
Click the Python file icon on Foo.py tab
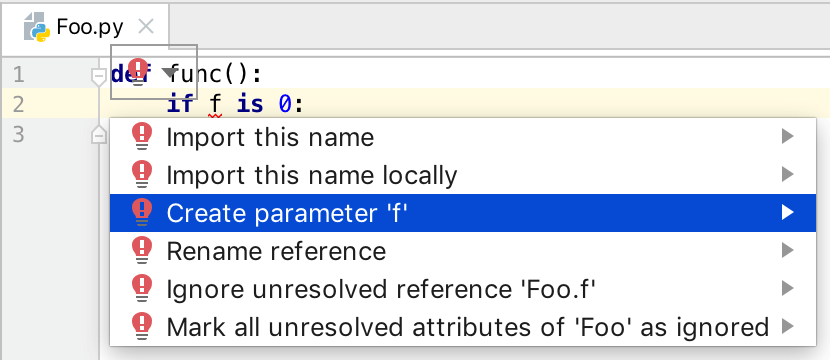[x=37, y=28]
